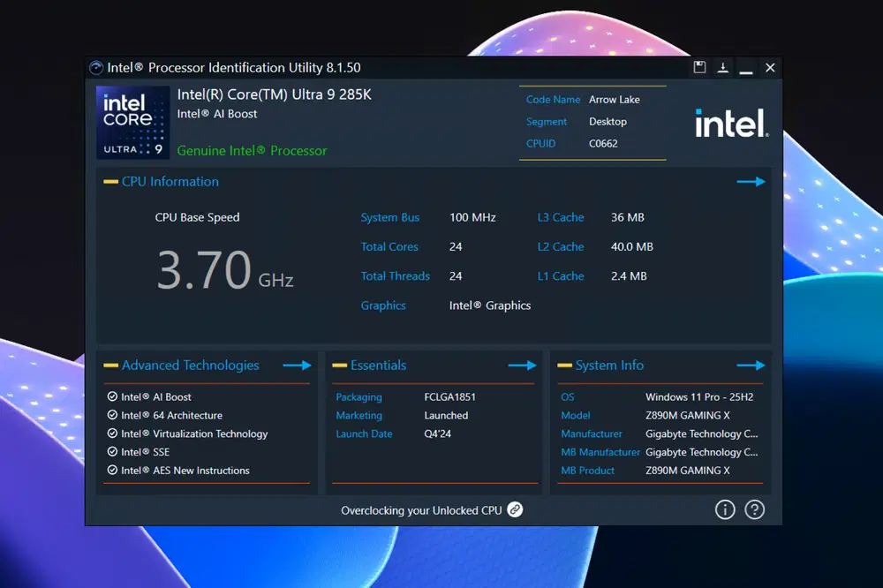The image size is (883, 588).
Task: Click the Core Ultra 9 285K processor name
Action: (275, 94)
